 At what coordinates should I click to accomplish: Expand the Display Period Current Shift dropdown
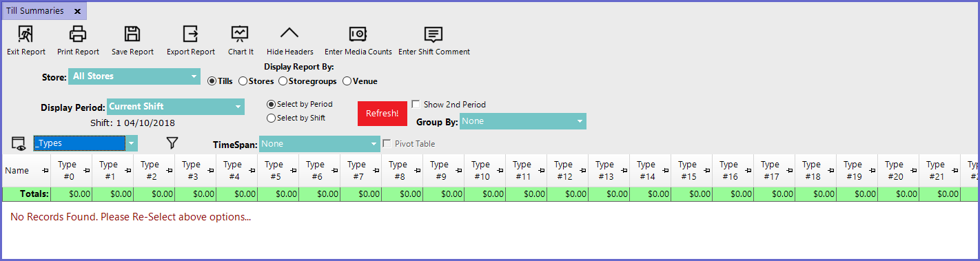(176, 107)
